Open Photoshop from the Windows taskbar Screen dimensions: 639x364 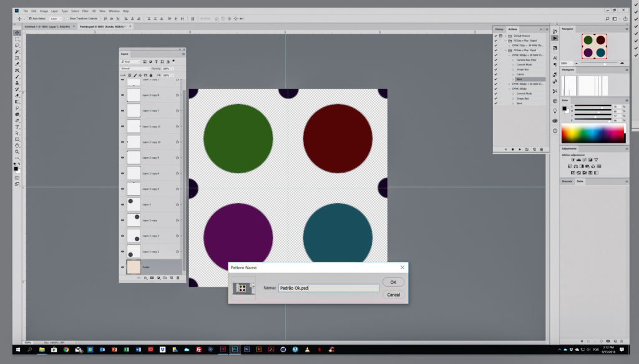(x=235, y=349)
